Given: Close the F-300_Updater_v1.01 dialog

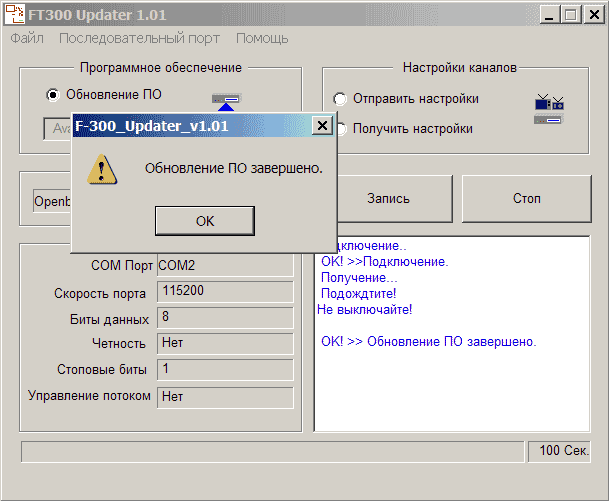Looking at the screenshot, I should (322, 125).
